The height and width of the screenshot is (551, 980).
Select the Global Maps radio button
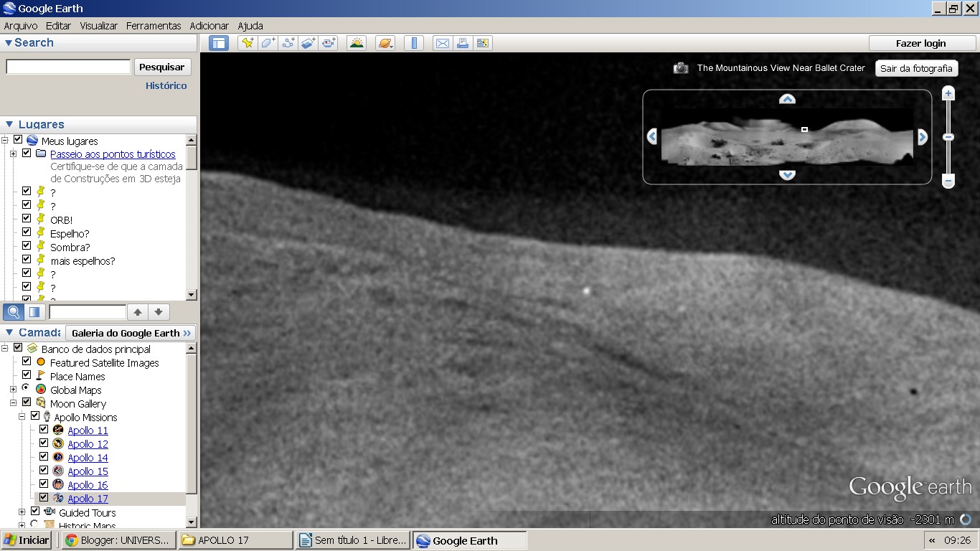coord(27,388)
